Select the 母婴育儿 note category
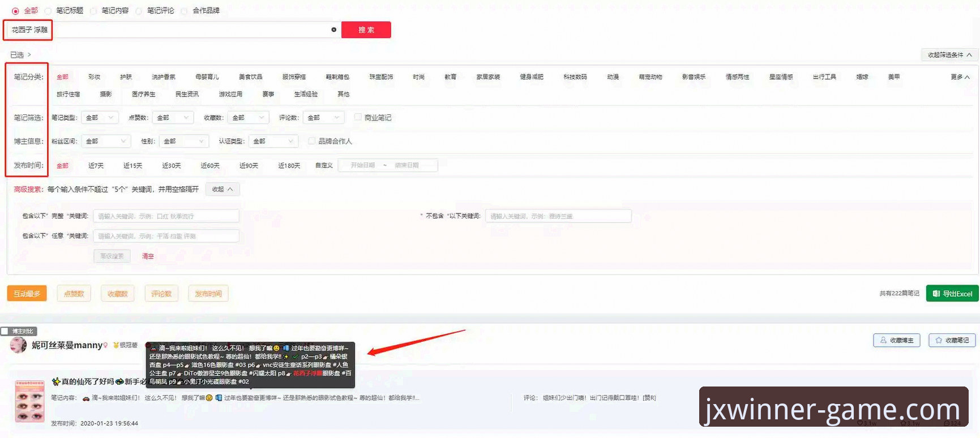980x438 pixels. tap(207, 77)
